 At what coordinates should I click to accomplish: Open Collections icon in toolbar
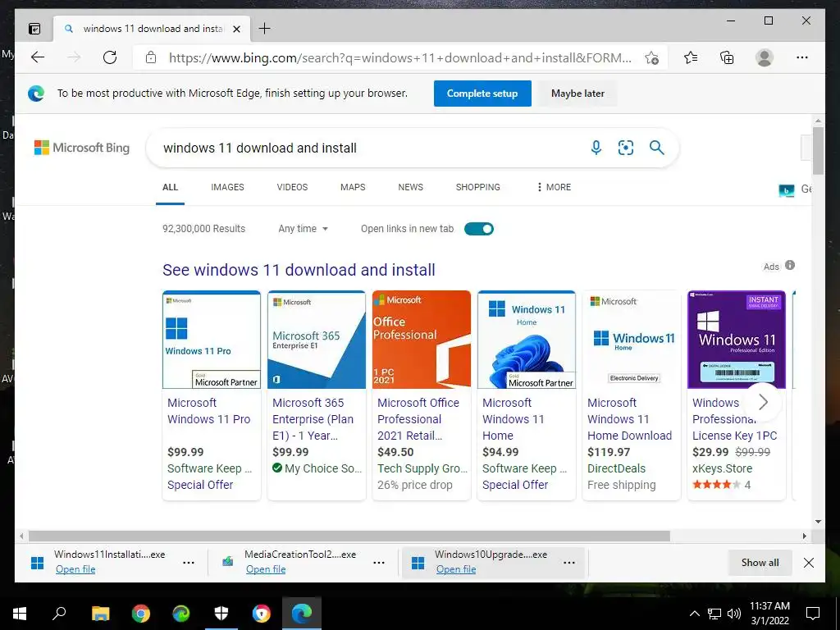point(727,57)
